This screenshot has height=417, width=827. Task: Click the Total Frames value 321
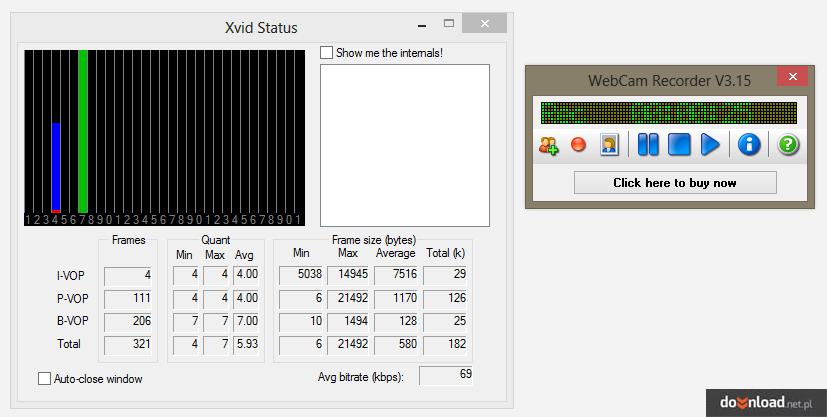[128, 345]
